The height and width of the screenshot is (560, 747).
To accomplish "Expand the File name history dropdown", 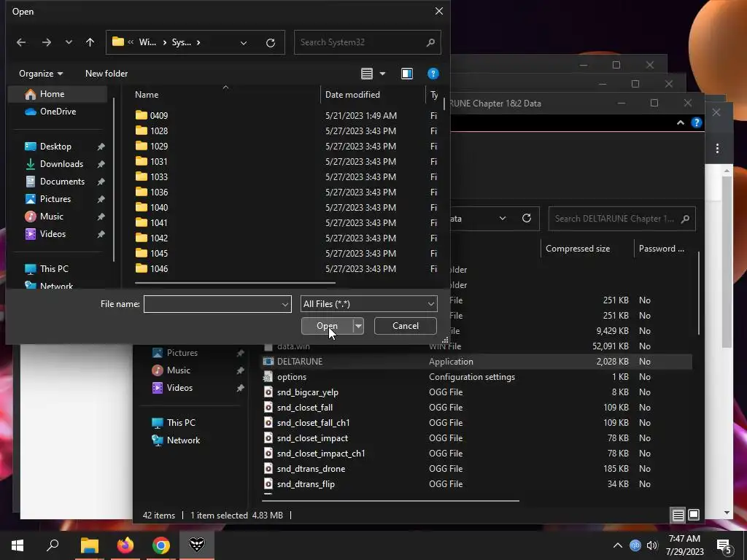I will click(x=285, y=304).
